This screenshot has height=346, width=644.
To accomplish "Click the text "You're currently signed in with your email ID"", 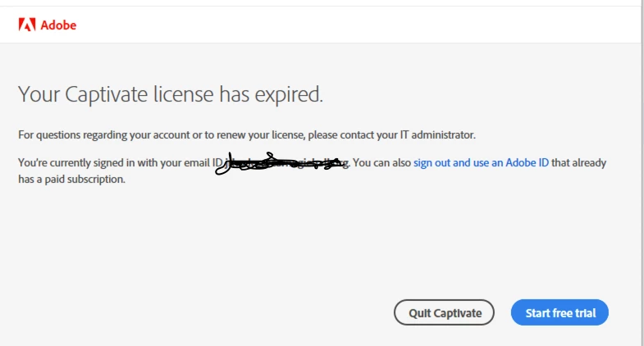I will (121, 163).
